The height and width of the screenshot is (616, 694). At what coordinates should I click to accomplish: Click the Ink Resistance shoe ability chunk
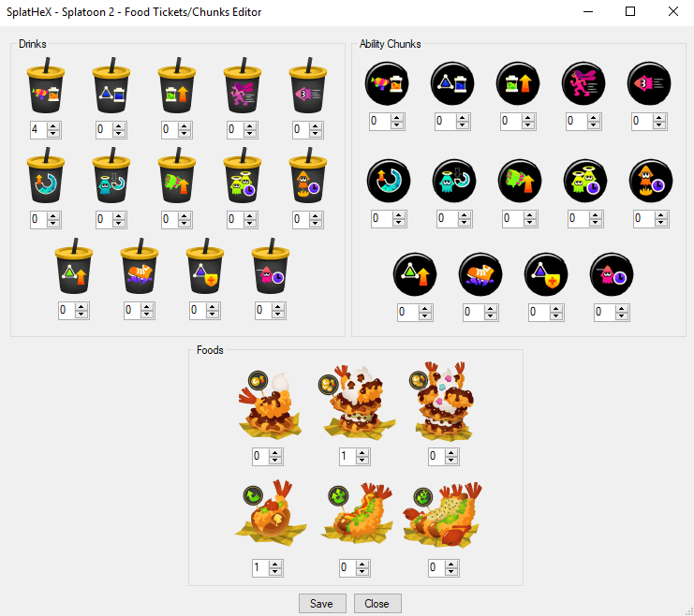click(x=480, y=274)
